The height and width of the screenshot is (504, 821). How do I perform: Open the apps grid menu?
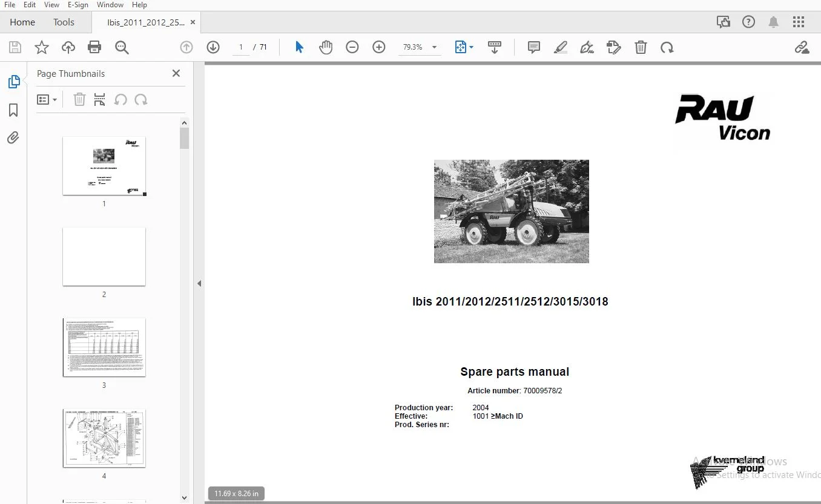pos(799,22)
